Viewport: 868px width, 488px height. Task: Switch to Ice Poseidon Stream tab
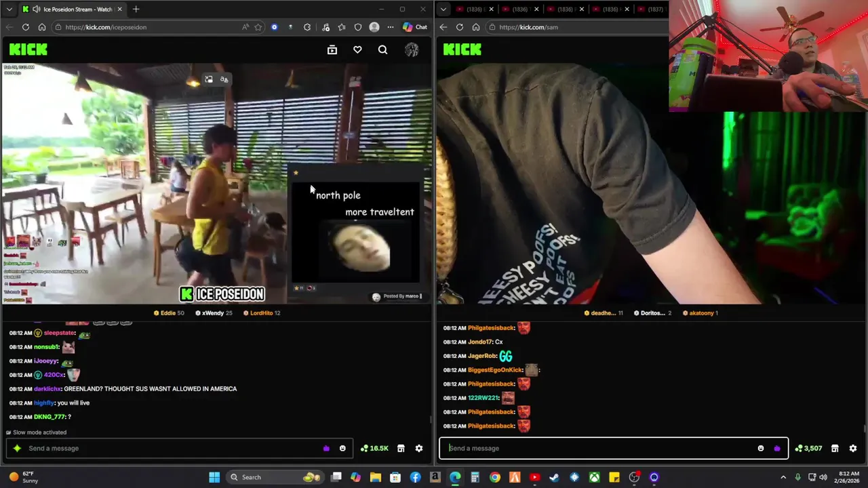point(71,9)
